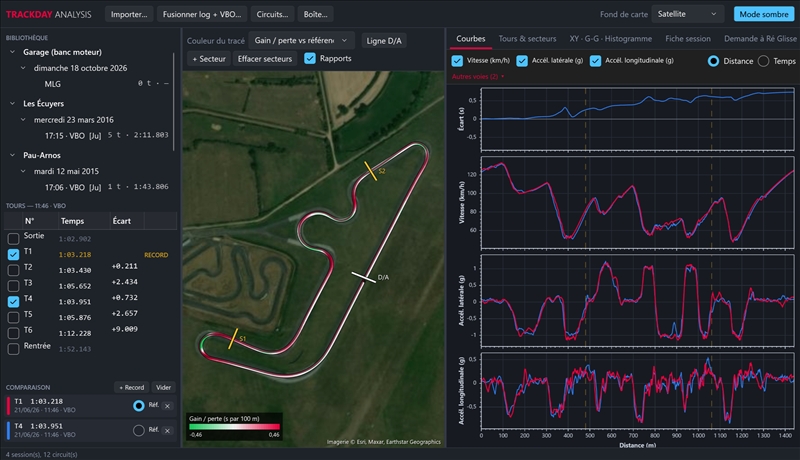This screenshot has width=800, height=460.
Task: Collapse dimanche 18 octobre 2026 node
Action: coord(23,68)
